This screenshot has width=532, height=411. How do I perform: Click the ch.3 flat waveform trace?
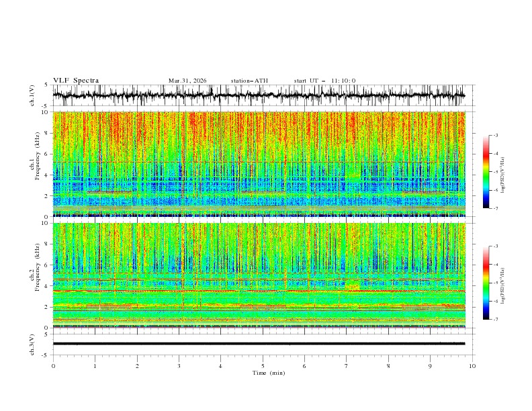pos(259,344)
